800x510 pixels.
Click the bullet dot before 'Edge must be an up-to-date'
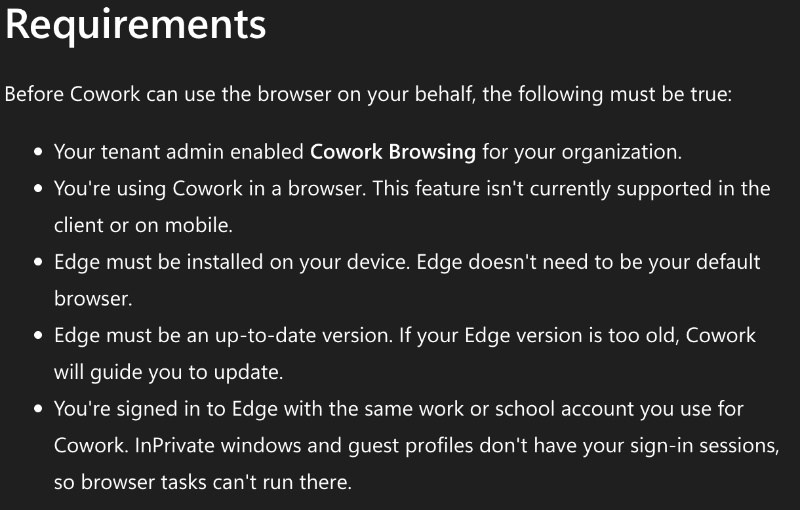tap(38, 335)
